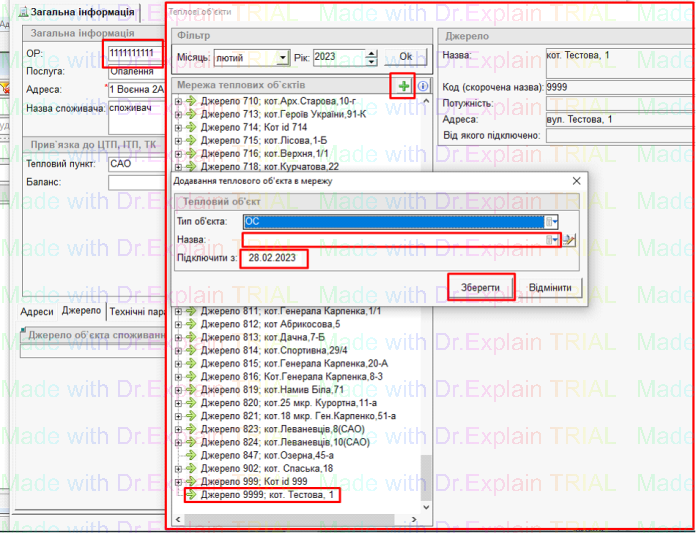Switch to the Адреси tab
Screen dimensions: 696x533
(x=37, y=312)
